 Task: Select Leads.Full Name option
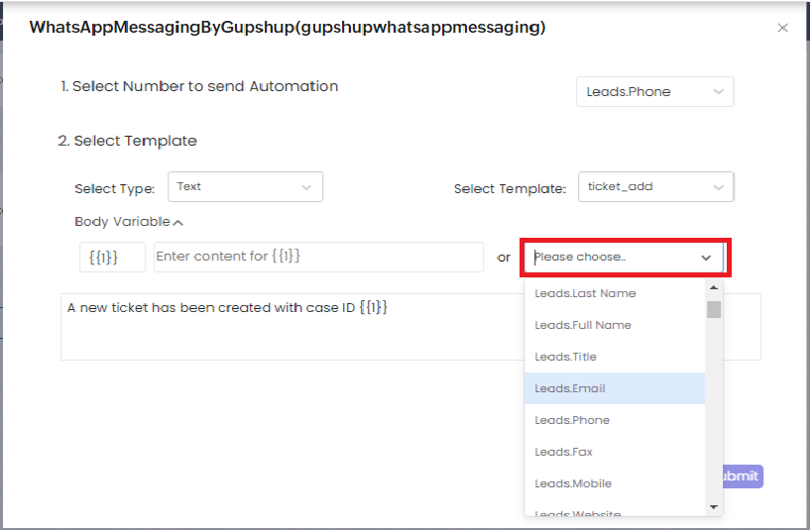pyautogui.click(x=615, y=325)
